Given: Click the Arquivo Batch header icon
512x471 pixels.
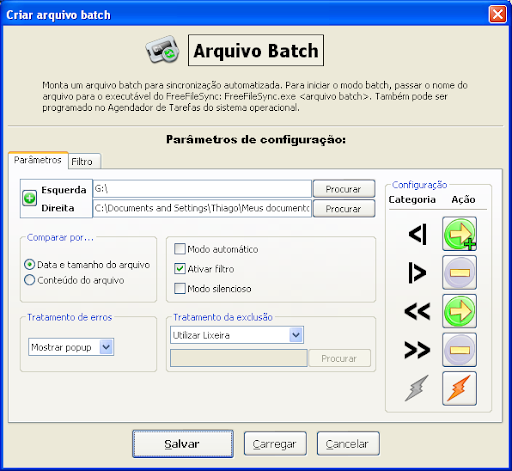Looking at the screenshot, I should (x=163, y=50).
